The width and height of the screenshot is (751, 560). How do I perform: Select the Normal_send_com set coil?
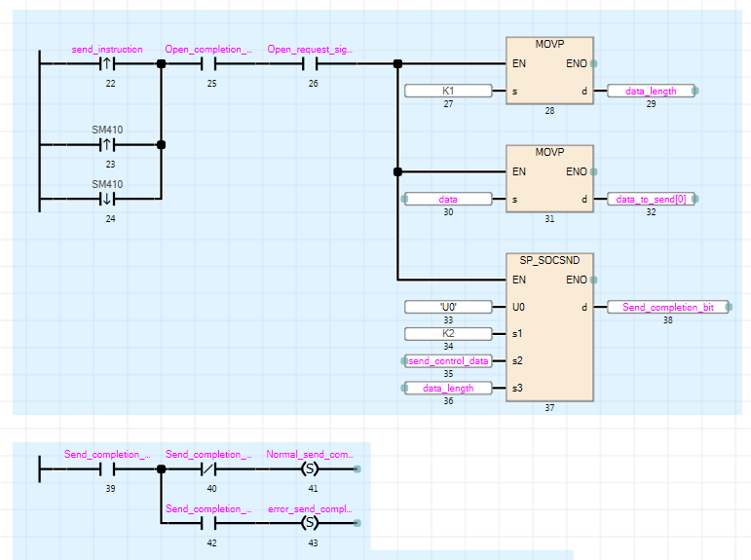coord(311,469)
